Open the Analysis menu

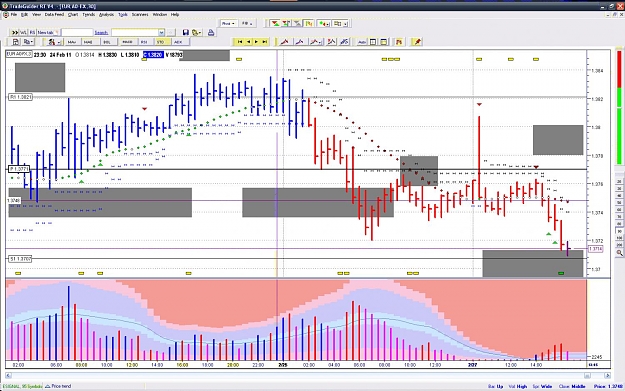click(x=106, y=14)
